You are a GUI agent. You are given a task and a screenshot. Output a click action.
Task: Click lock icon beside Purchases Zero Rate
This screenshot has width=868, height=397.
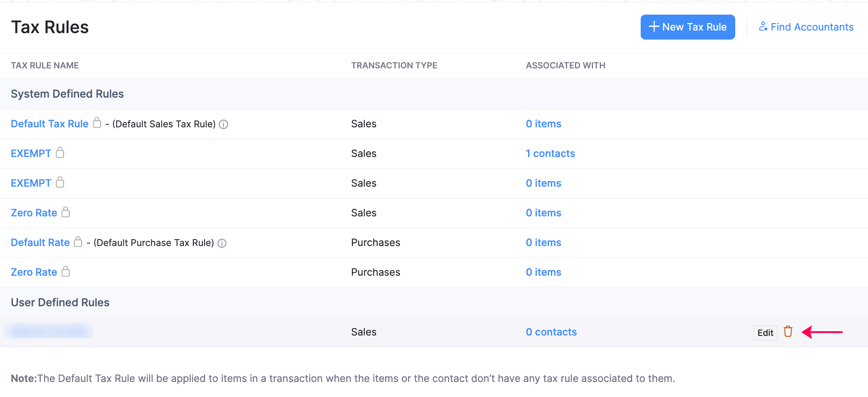[66, 271]
